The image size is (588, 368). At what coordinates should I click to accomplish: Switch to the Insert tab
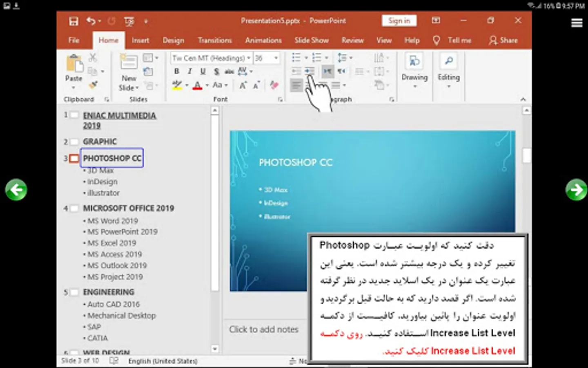(x=140, y=40)
